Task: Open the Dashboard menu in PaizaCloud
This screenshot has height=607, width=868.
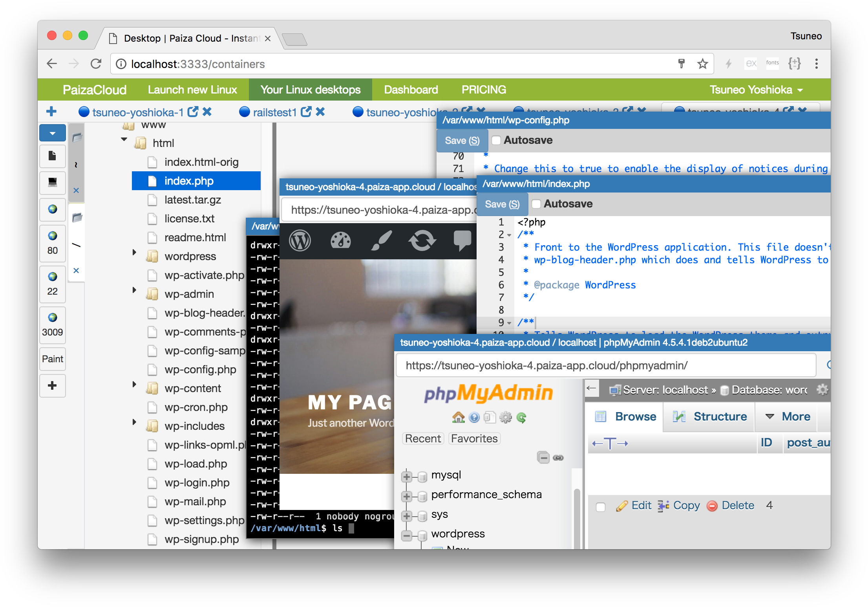Action: [411, 90]
